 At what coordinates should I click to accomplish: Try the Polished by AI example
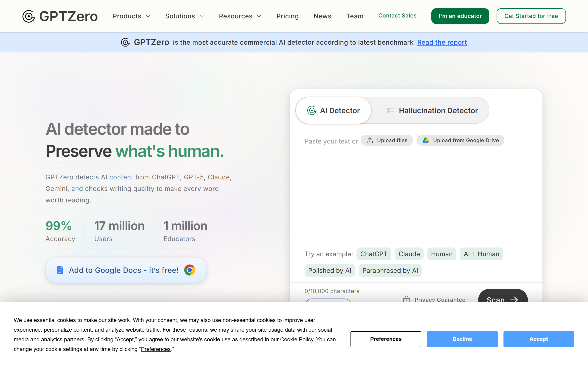tap(330, 270)
